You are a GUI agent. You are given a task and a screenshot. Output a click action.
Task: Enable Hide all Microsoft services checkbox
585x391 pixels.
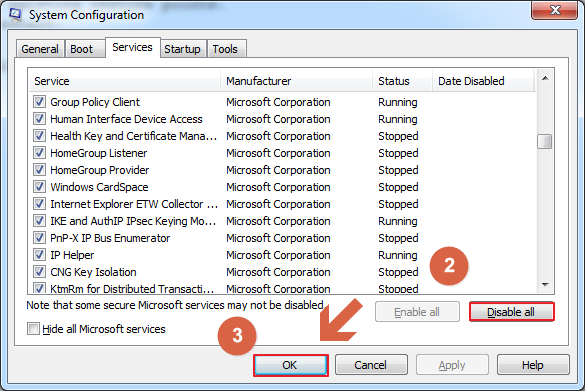click(x=33, y=329)
